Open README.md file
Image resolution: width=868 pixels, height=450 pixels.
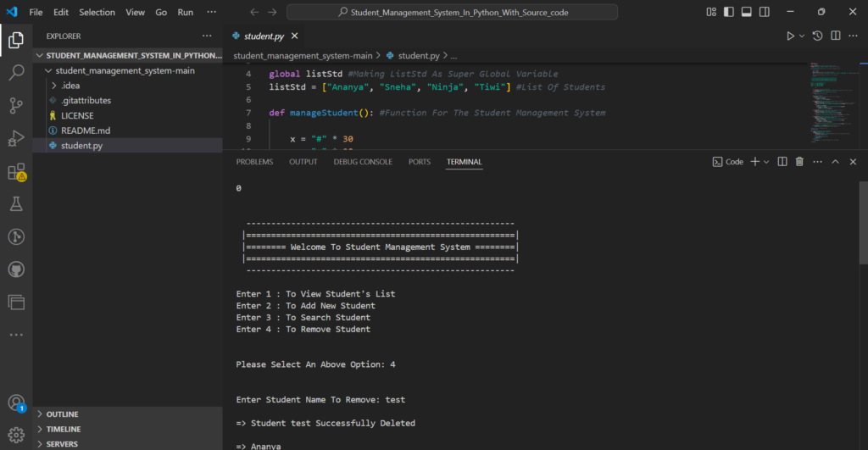point(128,130)
